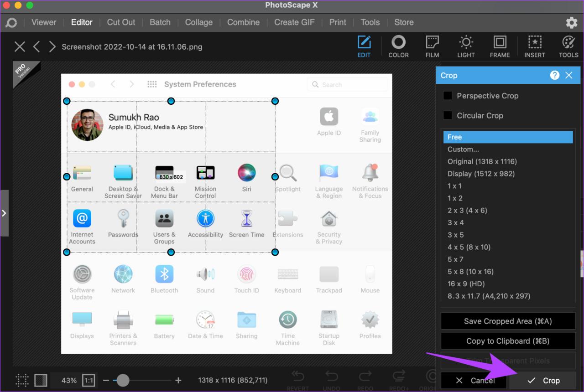Select the Free crop ratio
584x392 pixels.
pyautogui.click(x=508, y=137)
